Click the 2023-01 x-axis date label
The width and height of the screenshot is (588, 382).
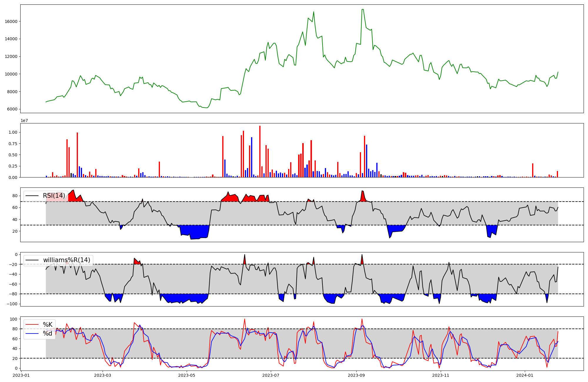coord(21,375)
